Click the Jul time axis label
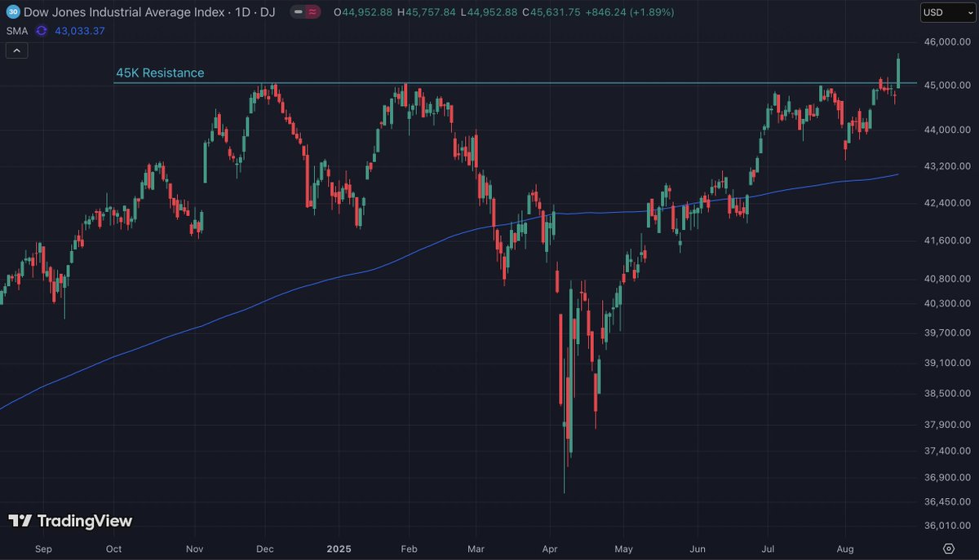 pos(769,549)
